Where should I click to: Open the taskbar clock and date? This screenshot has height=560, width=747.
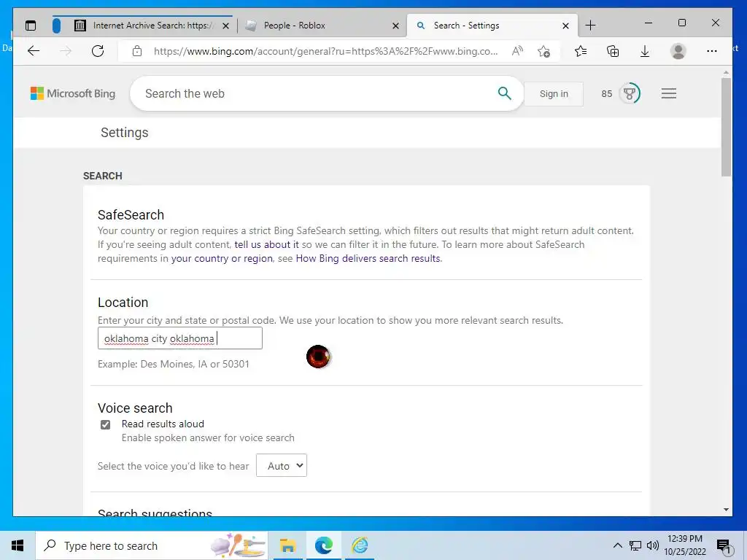tap(684, 545)
